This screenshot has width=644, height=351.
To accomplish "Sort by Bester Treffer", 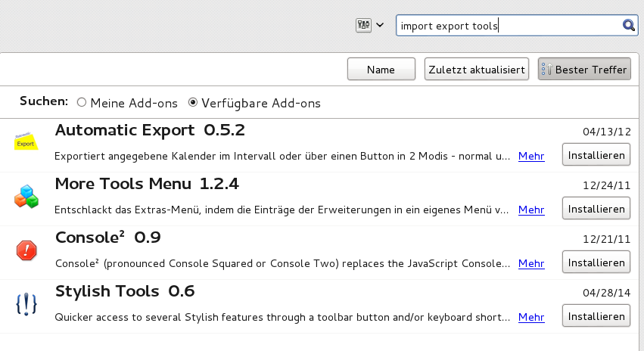I will click(584, 70).
